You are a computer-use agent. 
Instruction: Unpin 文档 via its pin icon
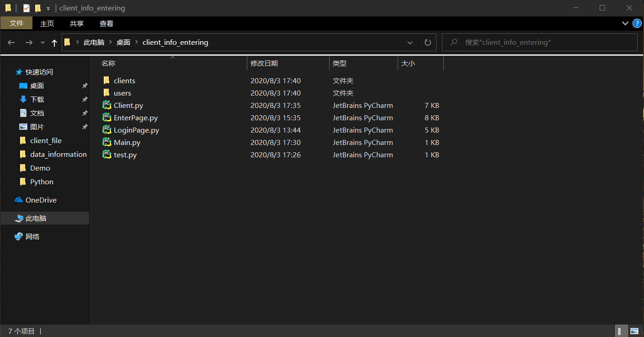[85, 113]
